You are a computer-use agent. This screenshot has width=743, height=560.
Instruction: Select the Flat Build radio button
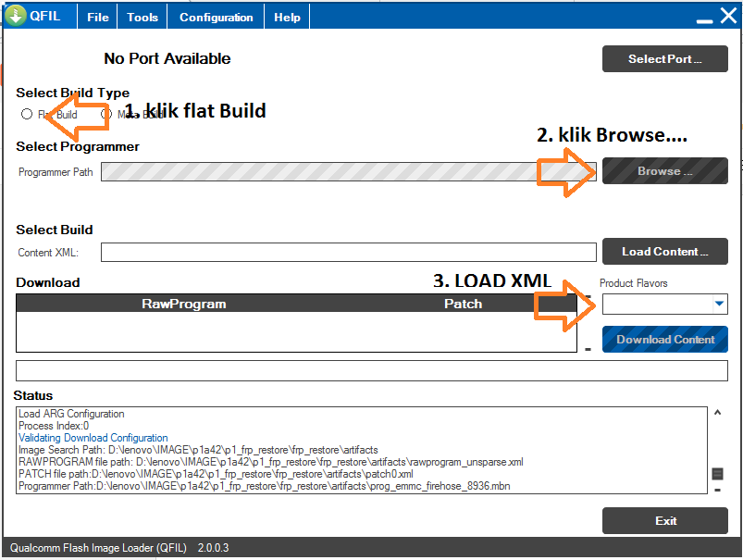tap(27, 114)
